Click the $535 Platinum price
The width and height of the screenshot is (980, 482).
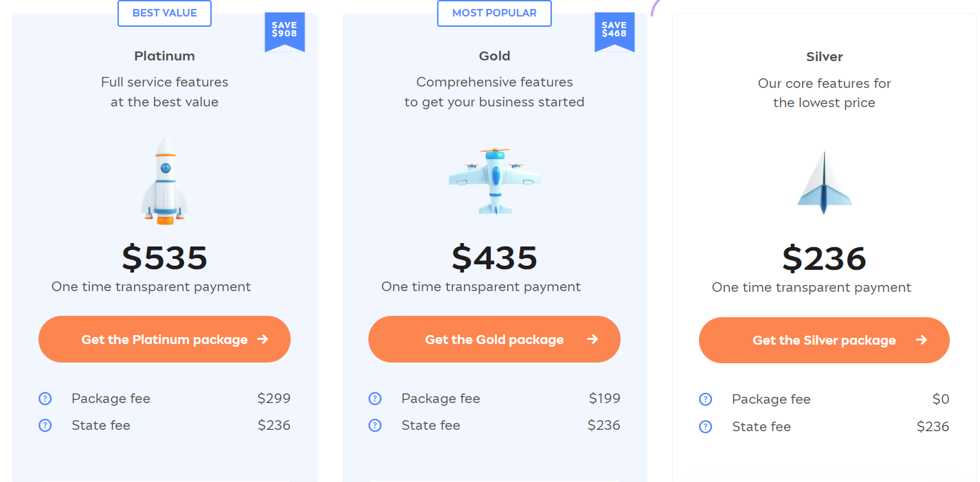point(164,257)
